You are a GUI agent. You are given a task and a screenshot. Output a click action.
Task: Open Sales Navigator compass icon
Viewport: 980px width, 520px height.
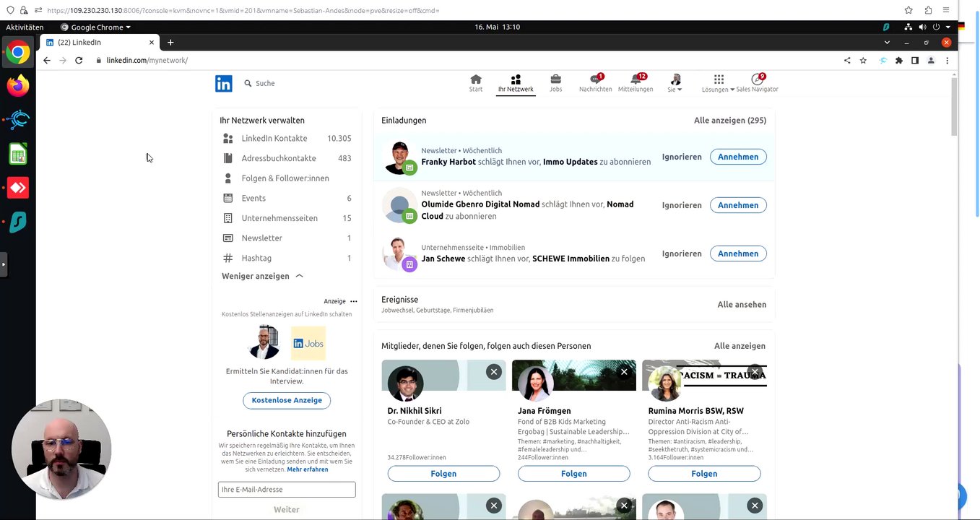tap(757, 83)
